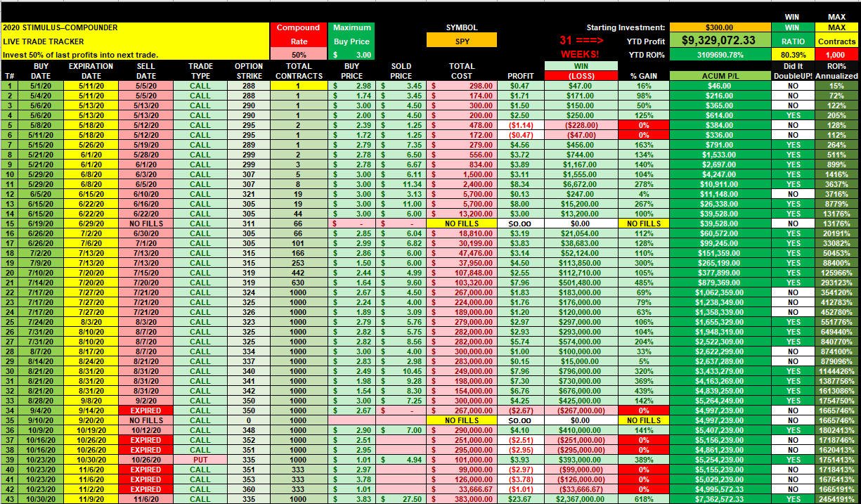Select the PUT trade type cell
The height and width of the screenshot is (504, 861).
pyautogui.click(x=200, y=459)
